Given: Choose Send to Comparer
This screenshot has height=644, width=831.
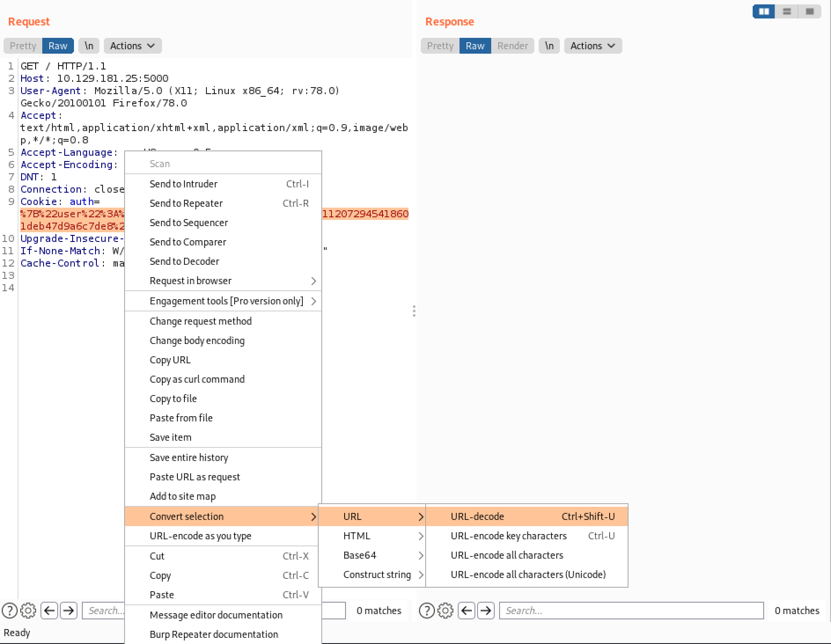Looking at the screenshot, I should tap(223, 242).
